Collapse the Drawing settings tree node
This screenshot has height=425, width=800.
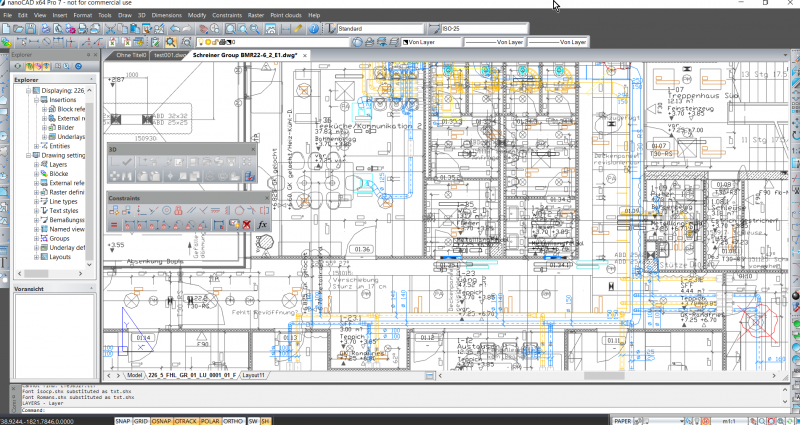tap(26, 155)
